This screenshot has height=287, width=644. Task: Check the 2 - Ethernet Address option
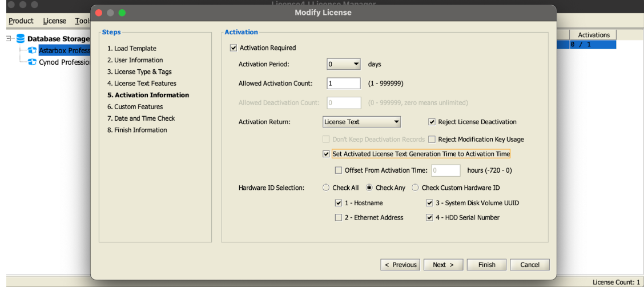[339, 218]
